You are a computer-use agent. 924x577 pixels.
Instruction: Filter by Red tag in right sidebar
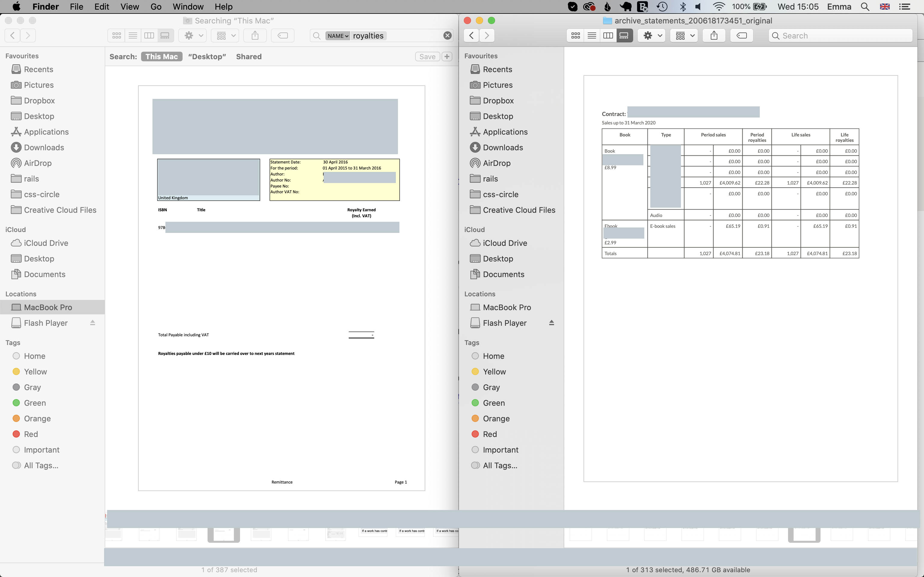coord(489,434)
